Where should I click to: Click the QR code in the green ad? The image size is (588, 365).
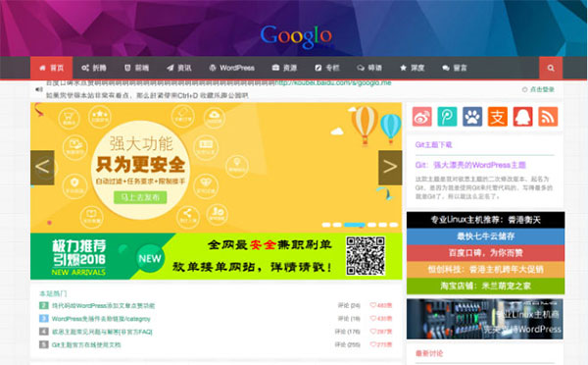pos(366,256)
